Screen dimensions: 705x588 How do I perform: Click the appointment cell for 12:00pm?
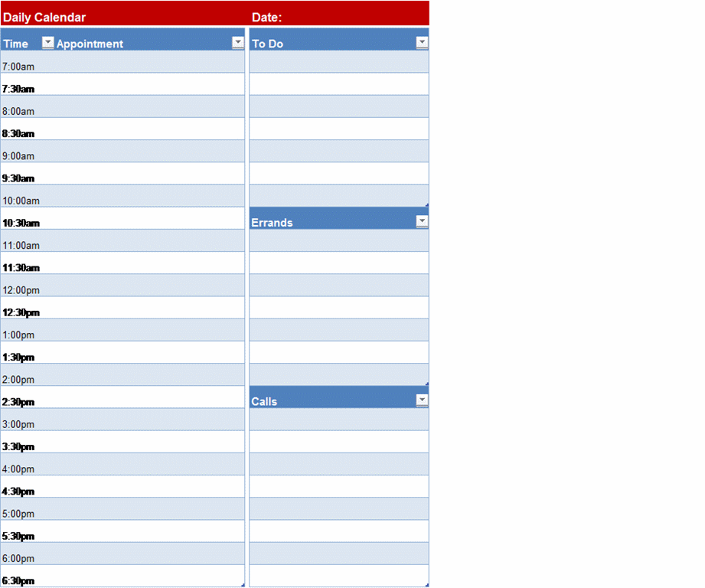150,286
